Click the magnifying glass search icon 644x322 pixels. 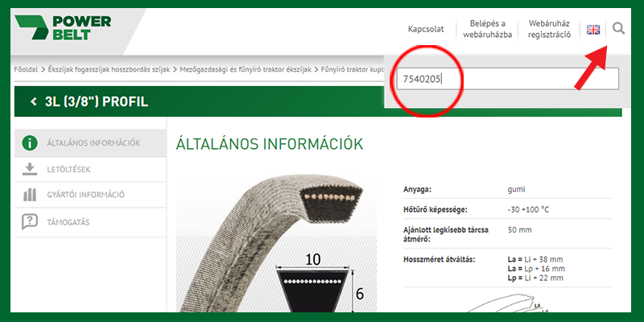click(x=618, y=29)
